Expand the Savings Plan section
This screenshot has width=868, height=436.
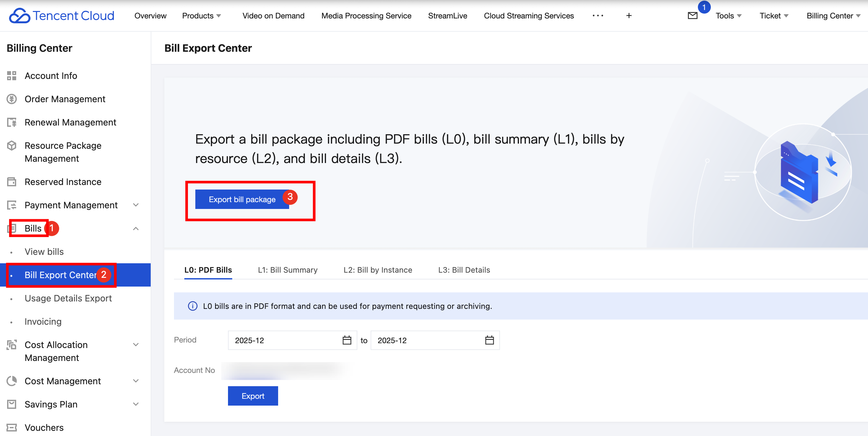tap(136, 404)
